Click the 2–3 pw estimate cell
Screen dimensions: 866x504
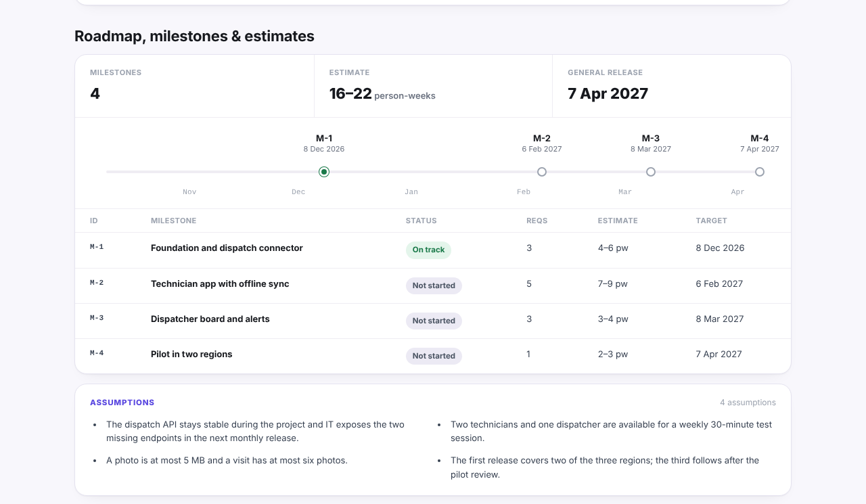click(613, 354)
